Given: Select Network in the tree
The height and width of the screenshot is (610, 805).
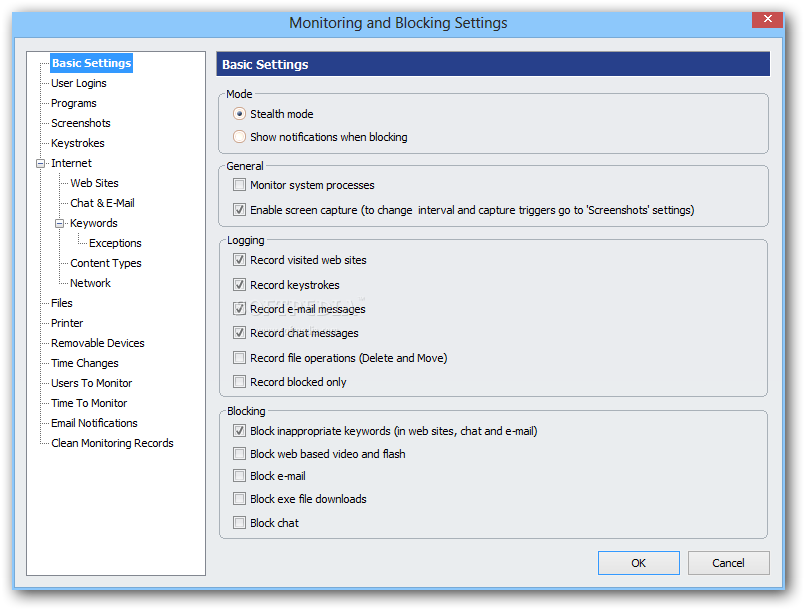Looking at the screenshot, I should tap(90, 283).
